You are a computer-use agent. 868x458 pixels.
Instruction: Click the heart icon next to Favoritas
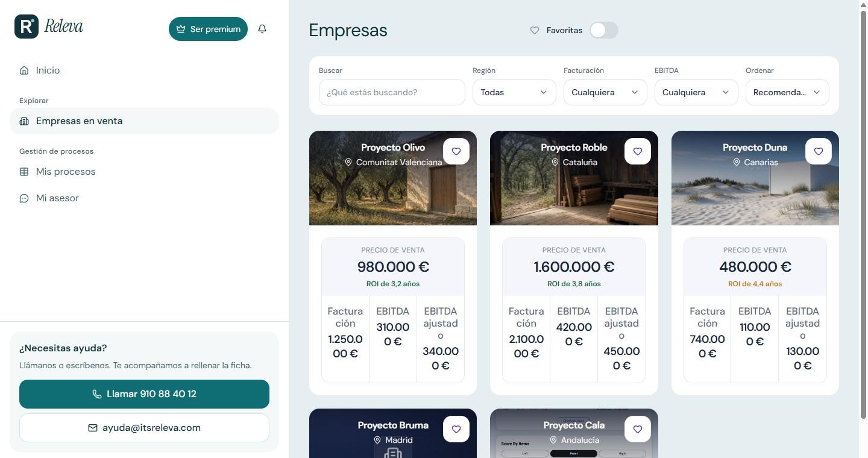point(535,30)
